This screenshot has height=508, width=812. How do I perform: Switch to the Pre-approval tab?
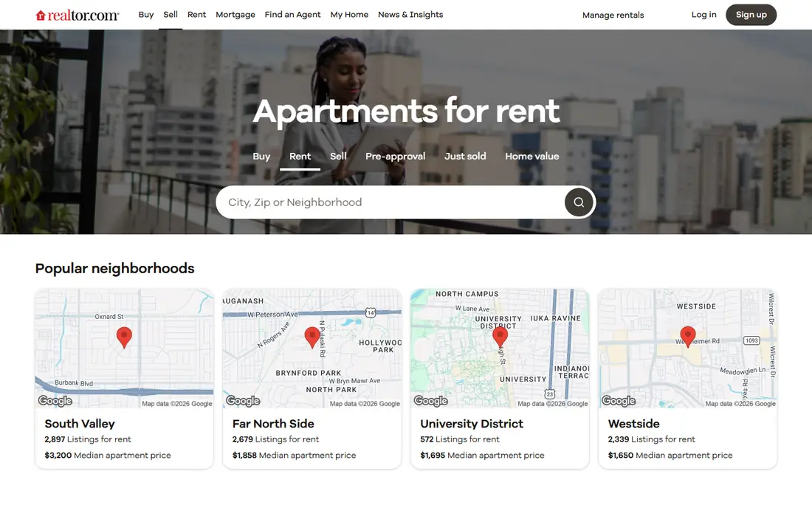pos(395,157)
